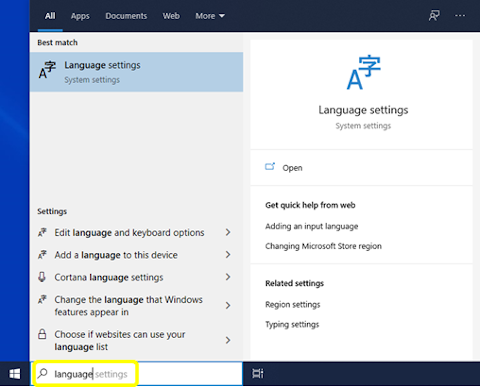Viewport: 480px width, 387px height.
Task: Click lock icon beside Choose if websites
Action: (x=42, y=334)
